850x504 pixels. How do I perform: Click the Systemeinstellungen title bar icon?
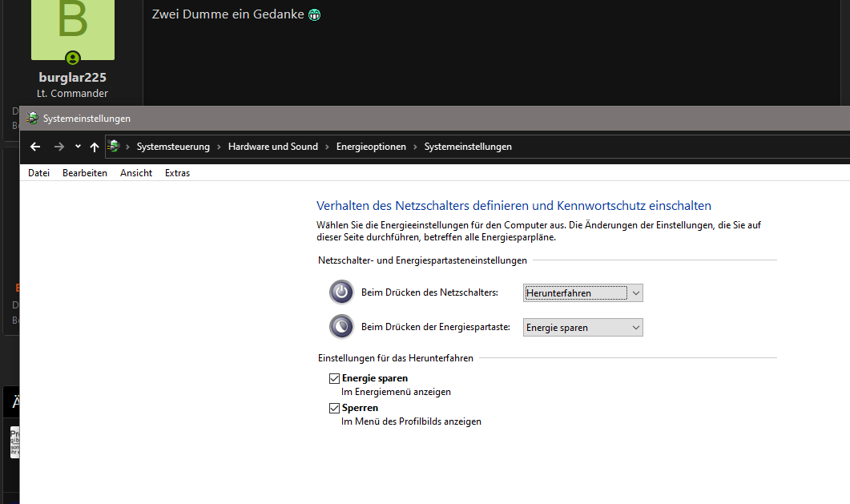click(32, 118)
